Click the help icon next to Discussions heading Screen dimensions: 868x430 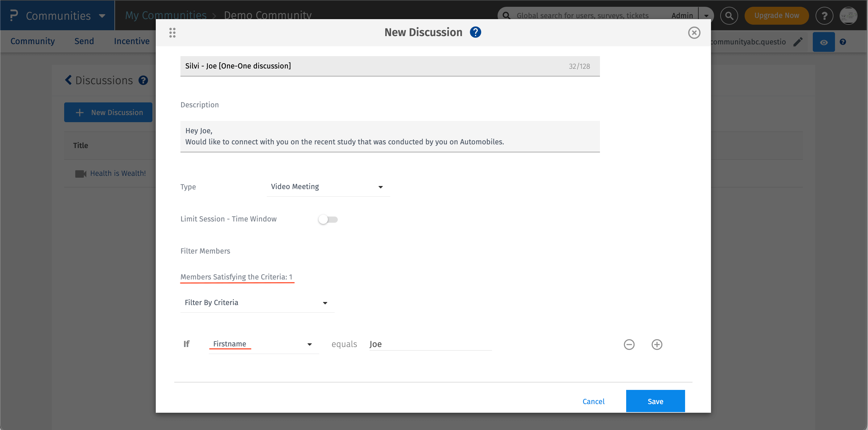click(x=143, y=81)
